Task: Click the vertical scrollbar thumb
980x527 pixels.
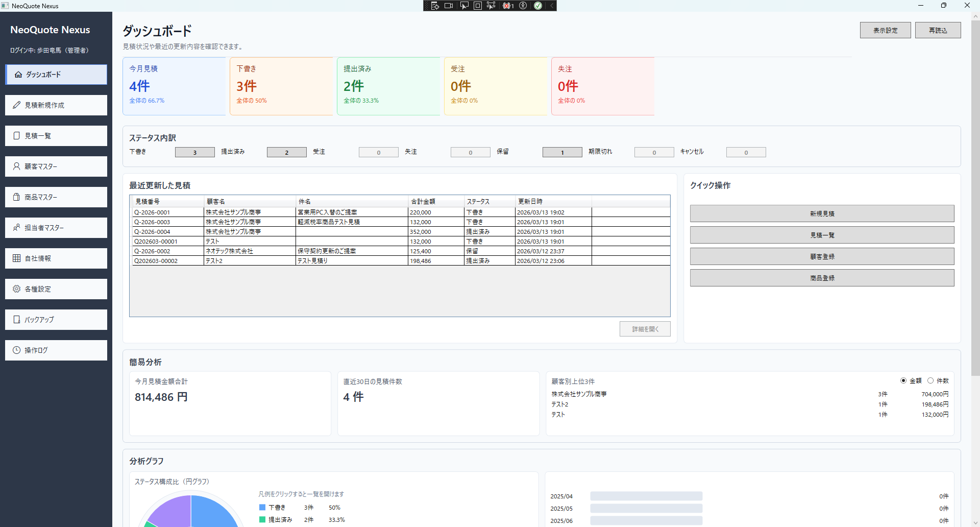Action: [975, 198]
